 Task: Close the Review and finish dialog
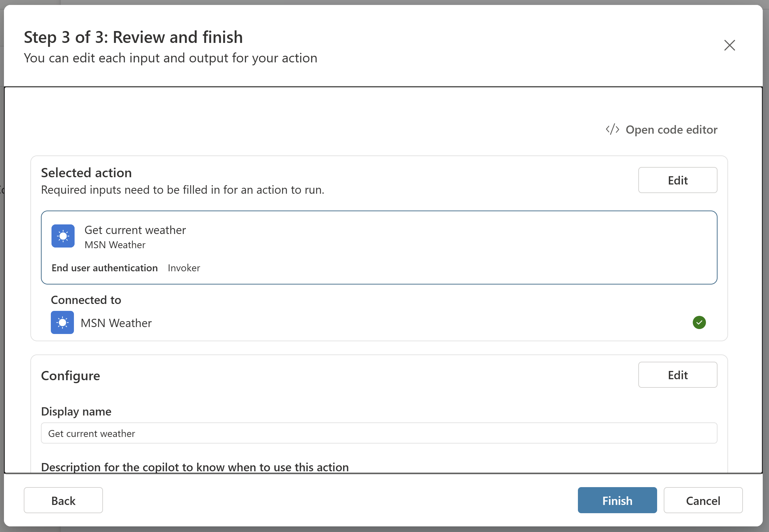coord(729,45)
